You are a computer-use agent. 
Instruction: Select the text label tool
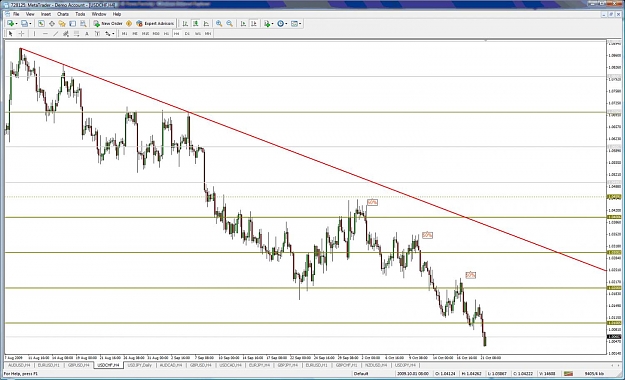(x=97, y=33)
